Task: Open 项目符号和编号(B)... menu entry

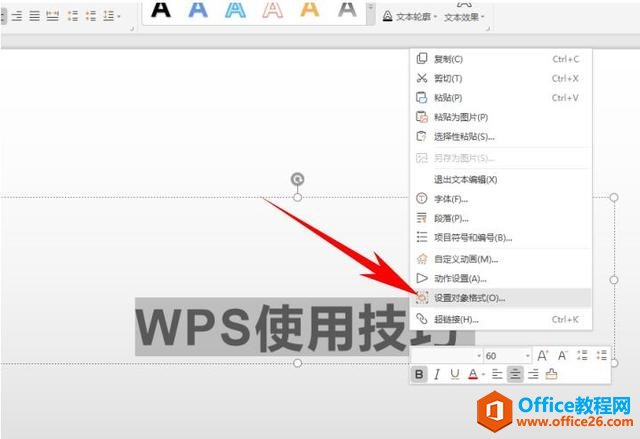Action: [x=501, y=237]
